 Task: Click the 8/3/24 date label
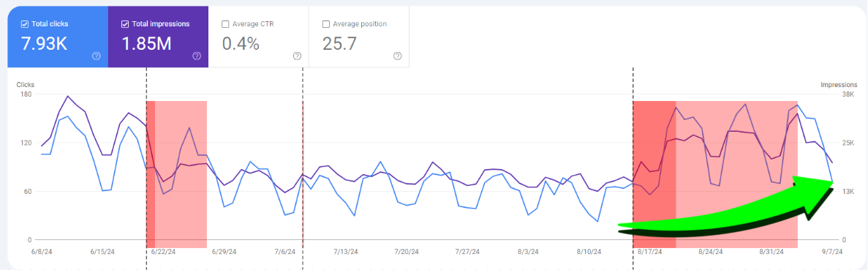click(x=527, y=251)
